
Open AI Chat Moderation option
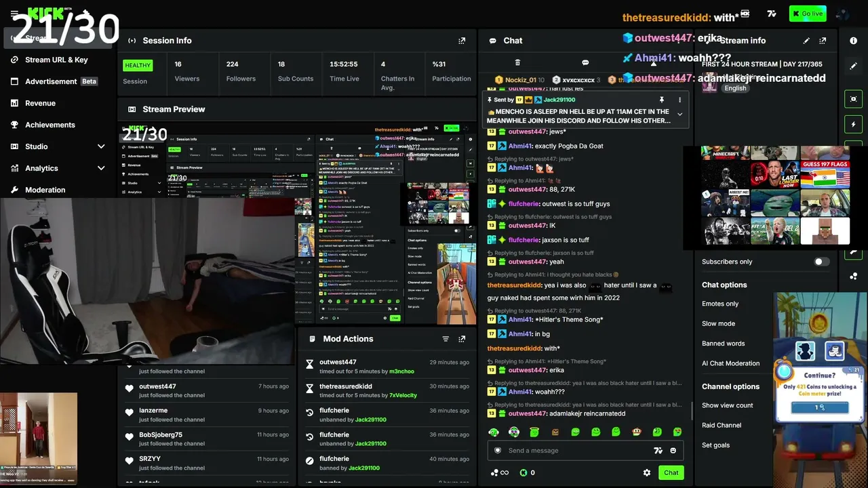coord(730,363)
